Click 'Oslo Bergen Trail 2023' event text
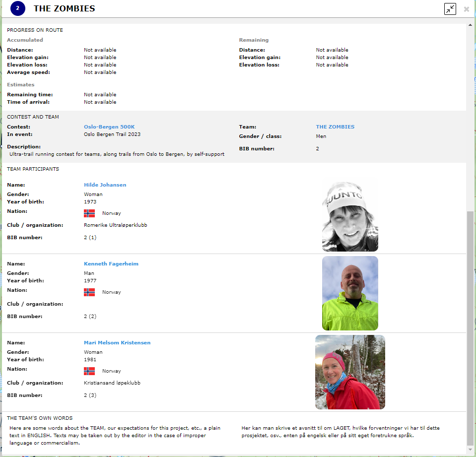Viewport: 476px width, 457px height. (x=112, y=134)
